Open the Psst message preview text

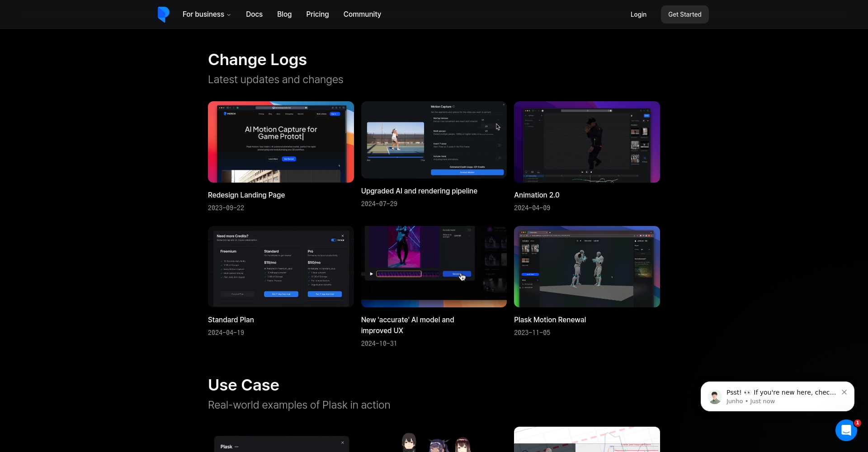tap(781, 392)
